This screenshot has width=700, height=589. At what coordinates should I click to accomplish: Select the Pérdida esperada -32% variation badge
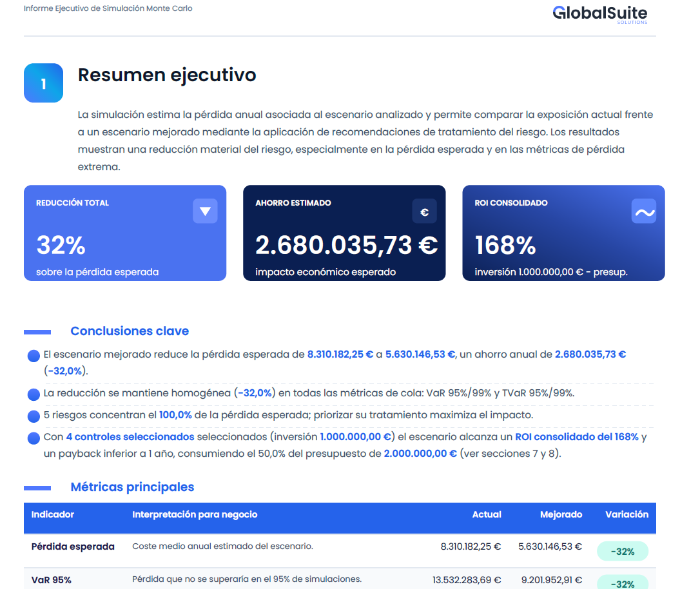(622, 552)
